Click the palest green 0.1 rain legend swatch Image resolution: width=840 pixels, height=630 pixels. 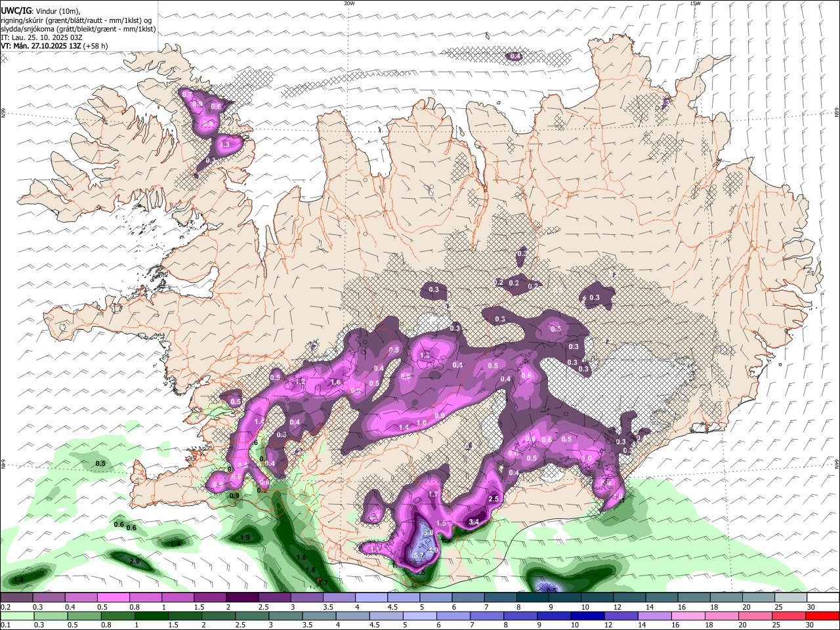16,616
